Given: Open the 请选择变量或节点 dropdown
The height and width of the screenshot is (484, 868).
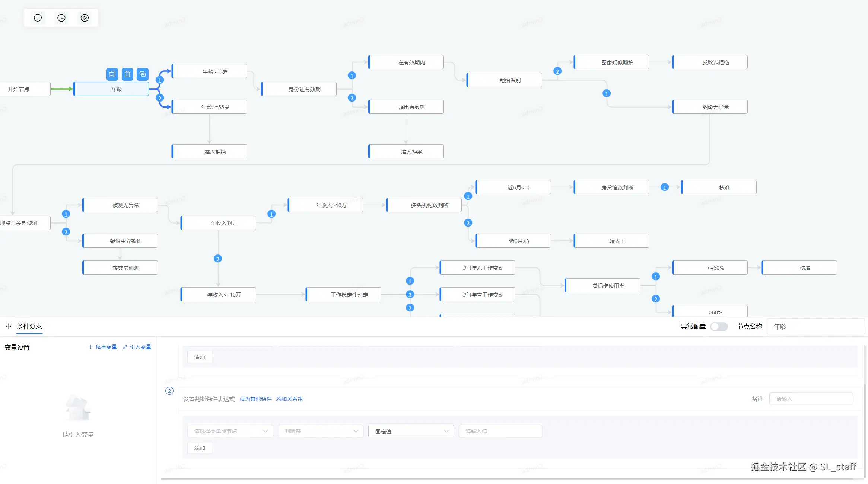Looking at the screenshot, I should click(x=230, y=431).
